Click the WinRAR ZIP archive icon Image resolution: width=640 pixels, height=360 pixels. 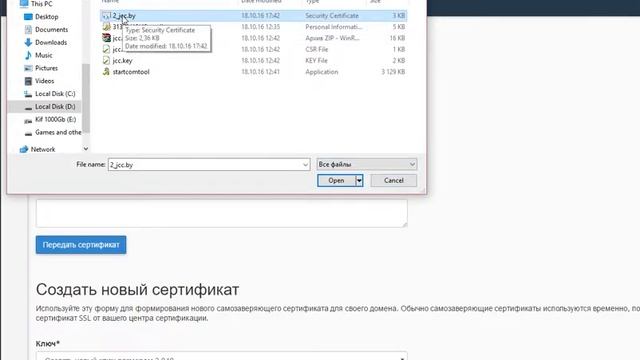click(x=106, y=38)
